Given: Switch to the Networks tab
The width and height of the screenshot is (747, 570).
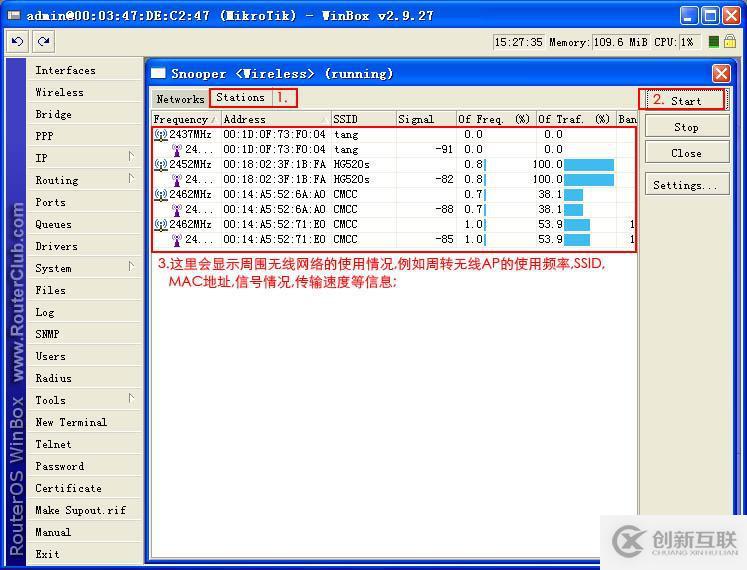Looking at the screenshot, I should pos(180,99).
